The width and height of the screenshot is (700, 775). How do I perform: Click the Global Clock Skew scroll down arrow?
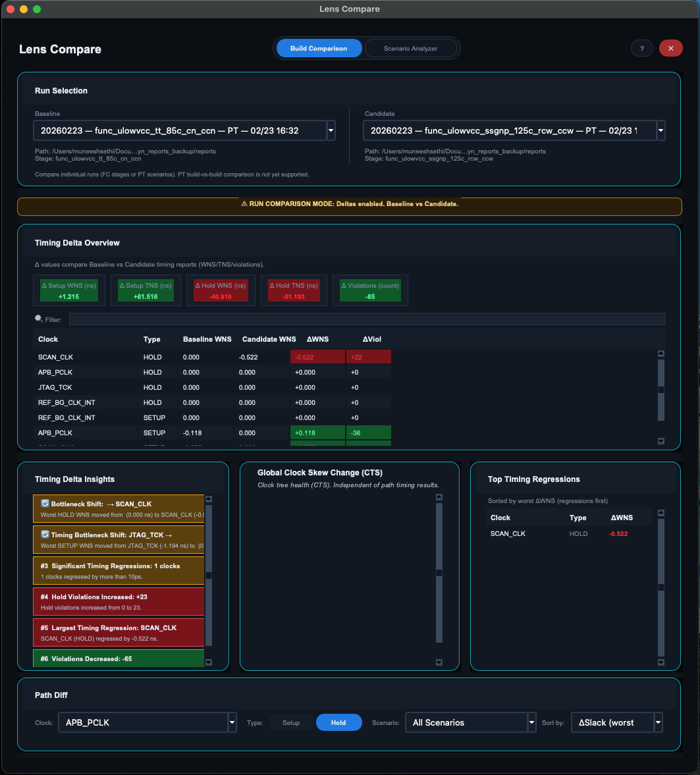pos(439,662)
